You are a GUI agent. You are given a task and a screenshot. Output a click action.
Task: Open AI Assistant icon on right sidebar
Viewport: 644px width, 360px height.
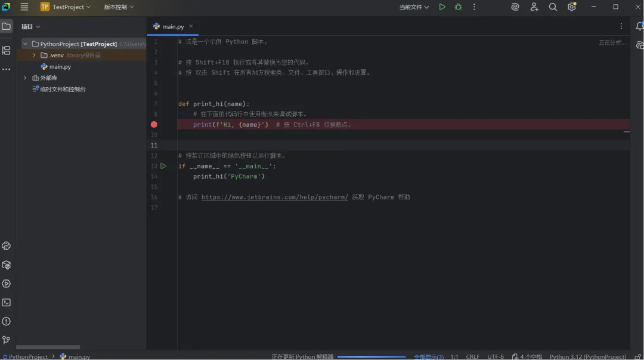[639, 45]
